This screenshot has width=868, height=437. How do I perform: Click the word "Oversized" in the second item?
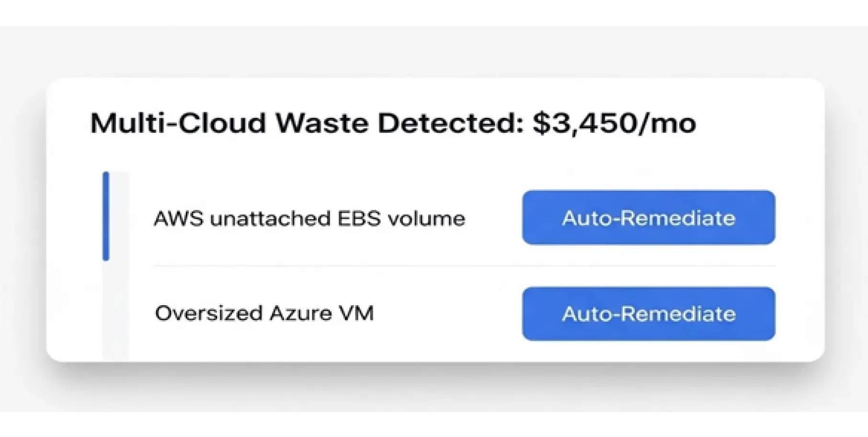209,313
